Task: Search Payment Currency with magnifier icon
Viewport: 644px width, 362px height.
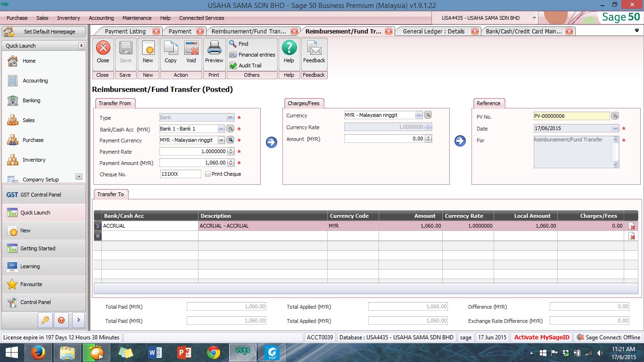Action: pyautogui.click(x=231, y=140)
